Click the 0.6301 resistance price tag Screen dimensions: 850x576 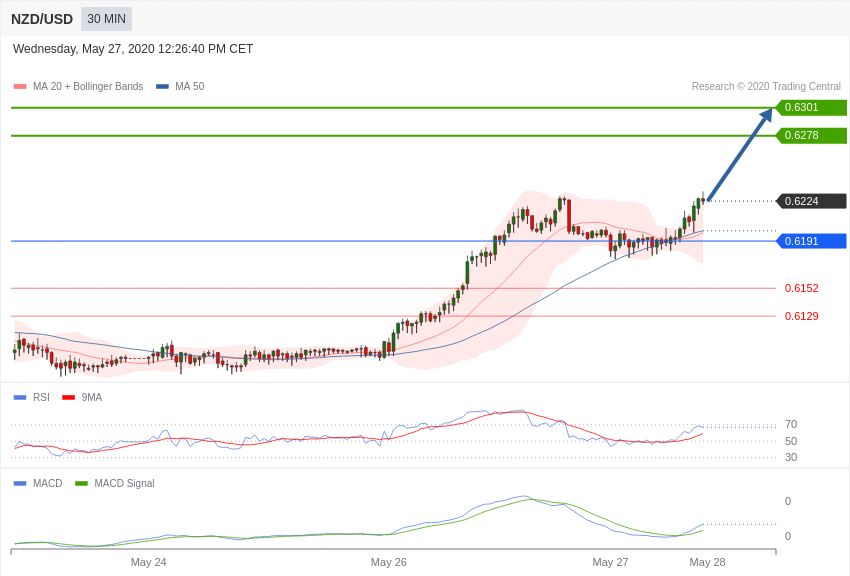(x=811, y=107)
